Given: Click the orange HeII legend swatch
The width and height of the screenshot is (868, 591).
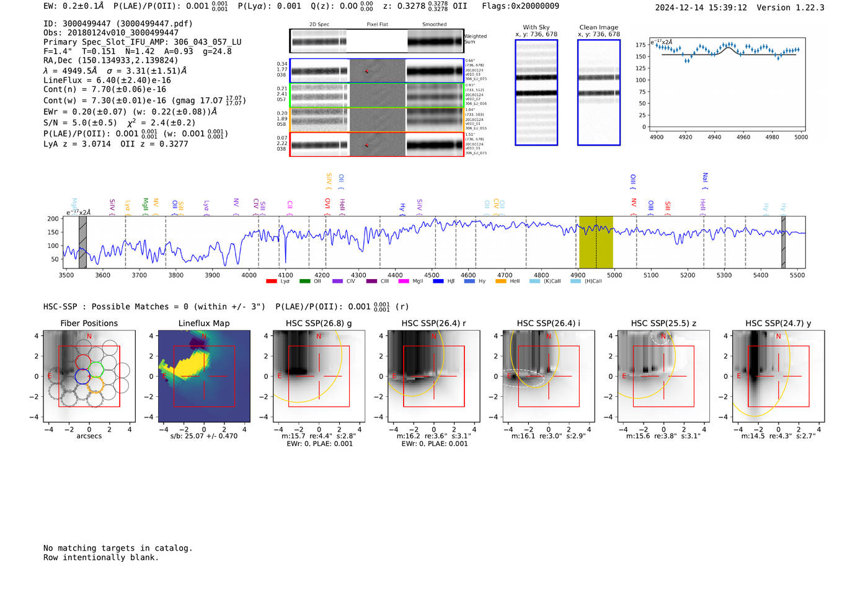Looking at the screenshot, I should pyautogui.click(x=501, y=282).
